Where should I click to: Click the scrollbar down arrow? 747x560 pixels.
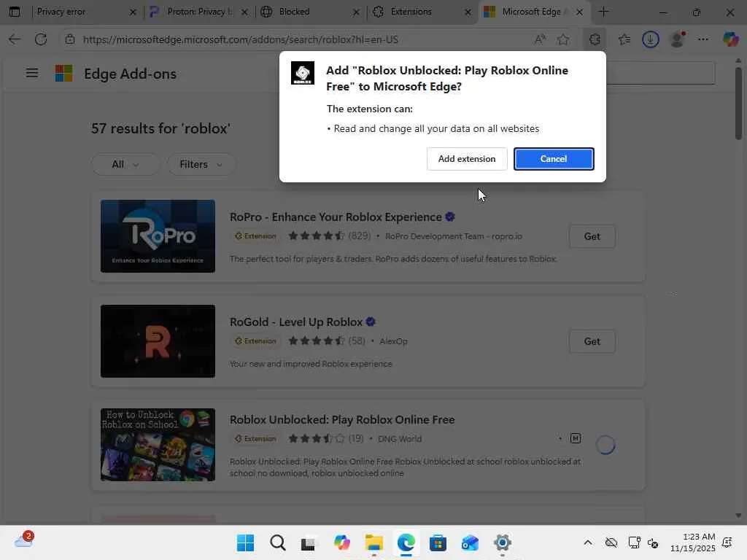738,516
